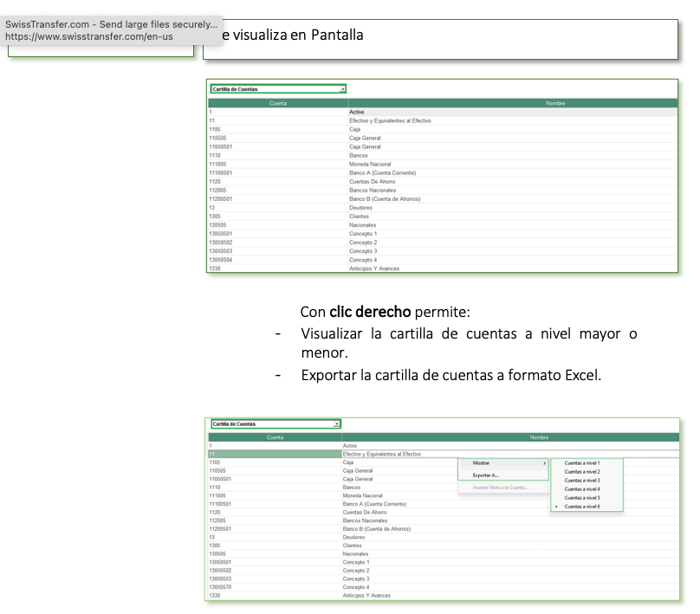Select 'Deudores' in the lower table
The image size is (700, 614).
coord(354,537)
